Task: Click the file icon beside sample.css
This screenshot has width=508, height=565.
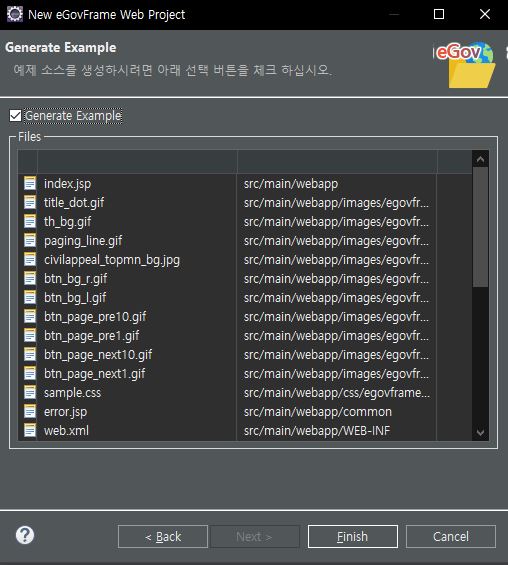Action: pos(30,392)
